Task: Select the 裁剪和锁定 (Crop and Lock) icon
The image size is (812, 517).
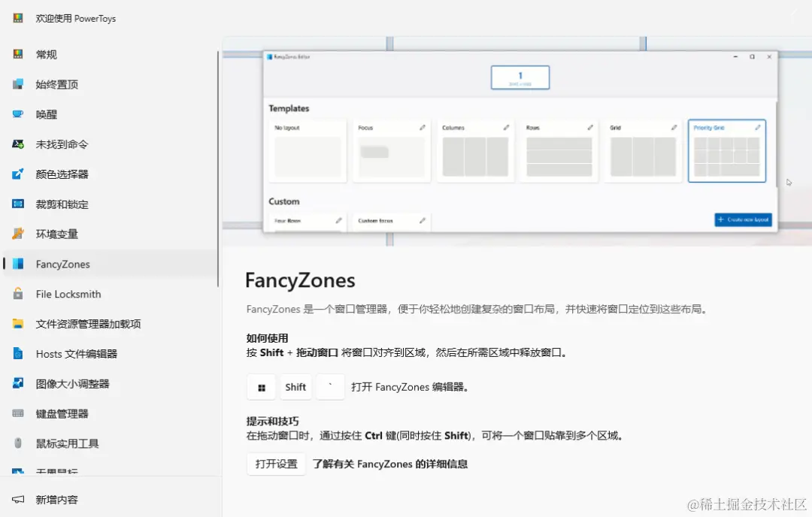Action: pos(18,204)
